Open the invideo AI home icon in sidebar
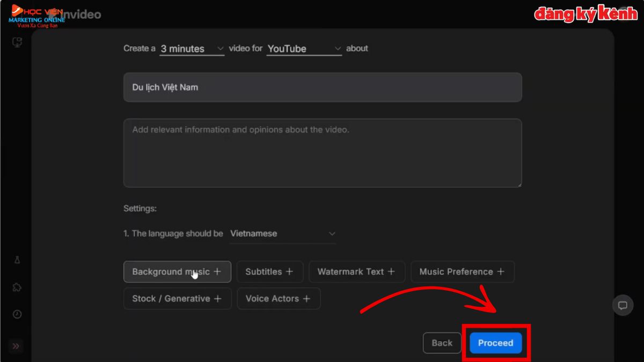 coord(17,41)
